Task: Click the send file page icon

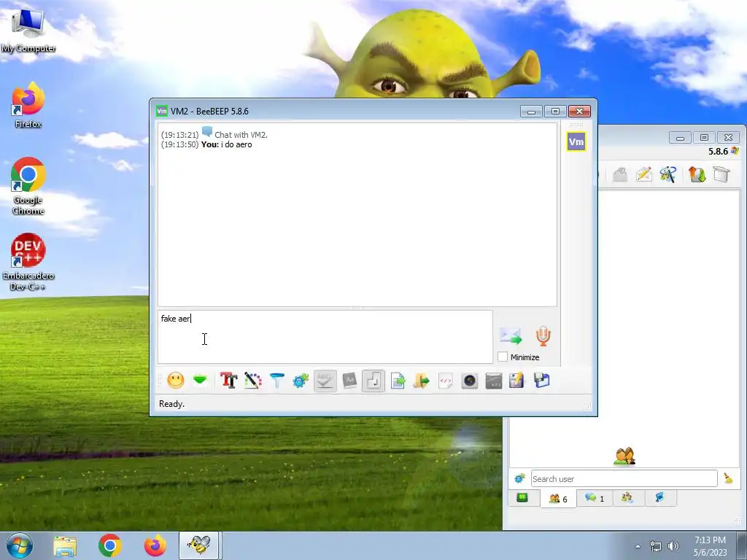Action: pyautogui.click(x=398, y=381)
